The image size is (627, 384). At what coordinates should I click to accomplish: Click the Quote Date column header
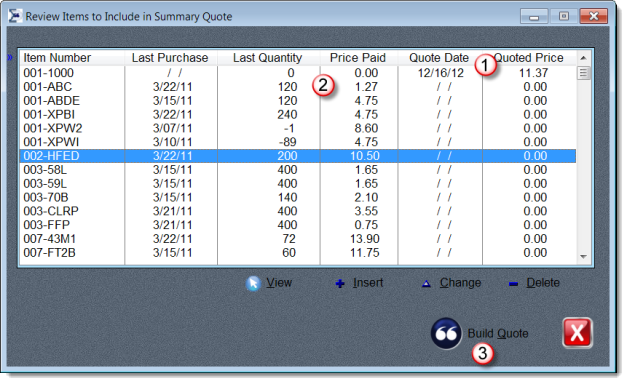(x=440, y=58)
